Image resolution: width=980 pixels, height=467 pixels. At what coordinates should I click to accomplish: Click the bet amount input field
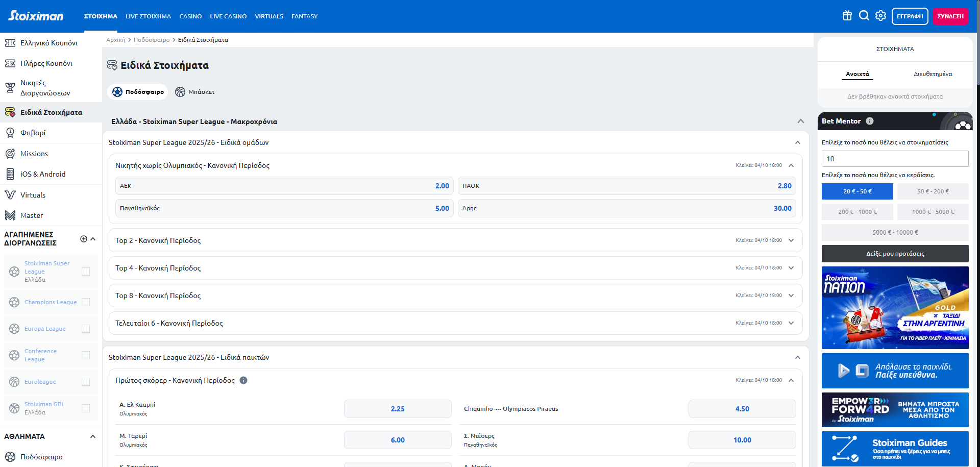895,159
